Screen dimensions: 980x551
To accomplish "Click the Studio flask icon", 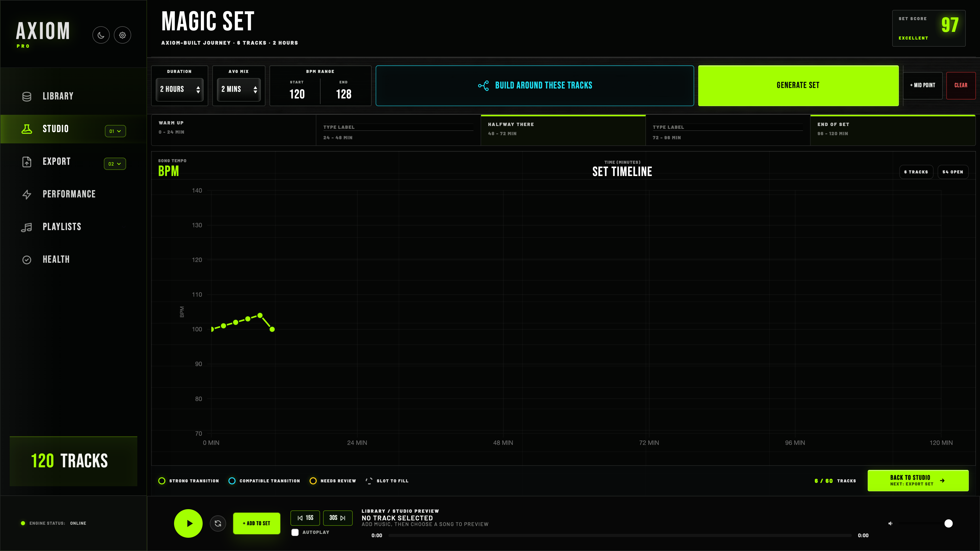I will 27,129.
